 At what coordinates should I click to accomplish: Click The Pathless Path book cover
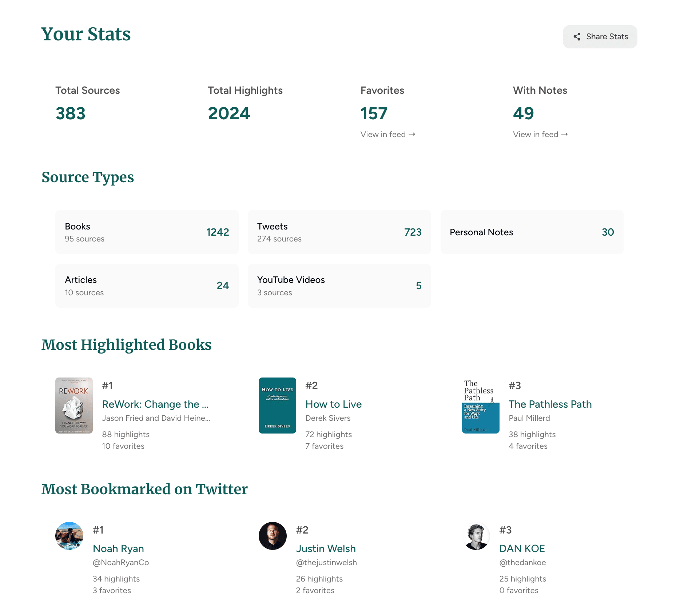pyautogui.click(x=480, y=406)
